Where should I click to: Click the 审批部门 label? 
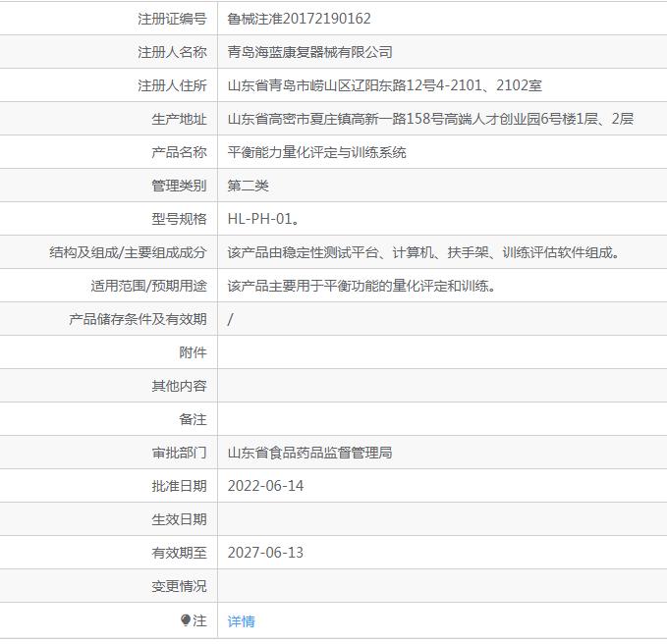coord(179,453)
